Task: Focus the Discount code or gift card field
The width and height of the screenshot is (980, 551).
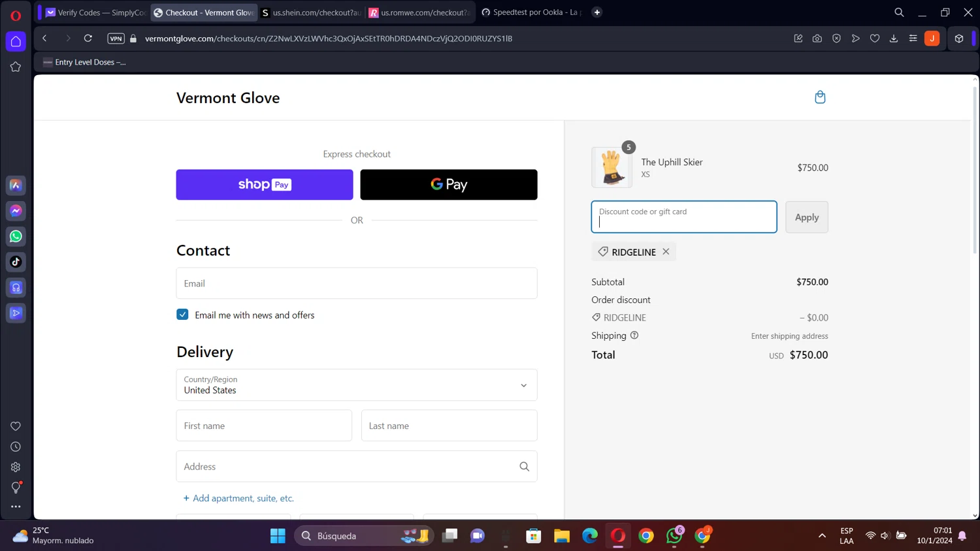Action: tap(684, 217)
